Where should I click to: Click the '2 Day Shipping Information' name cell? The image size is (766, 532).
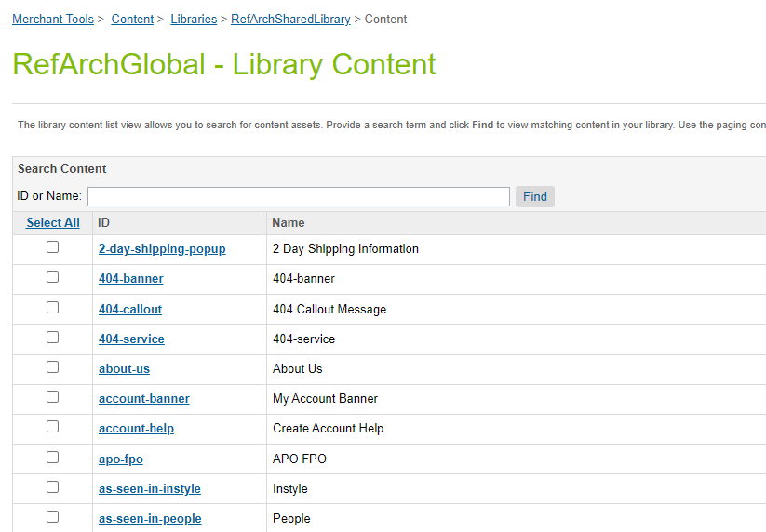(x=345, y=249)
